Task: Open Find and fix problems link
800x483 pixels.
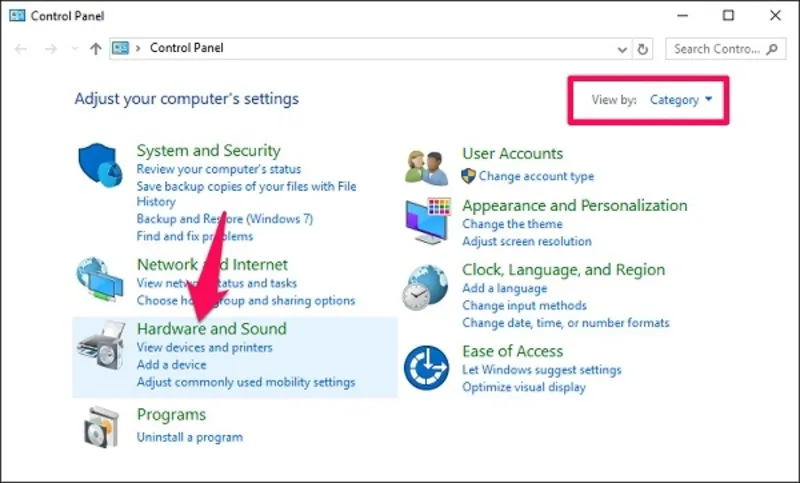Action: [194, 236]
